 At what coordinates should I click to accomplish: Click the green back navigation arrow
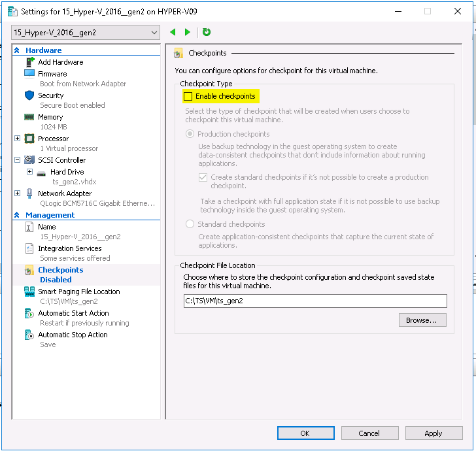tap(173, 32)
